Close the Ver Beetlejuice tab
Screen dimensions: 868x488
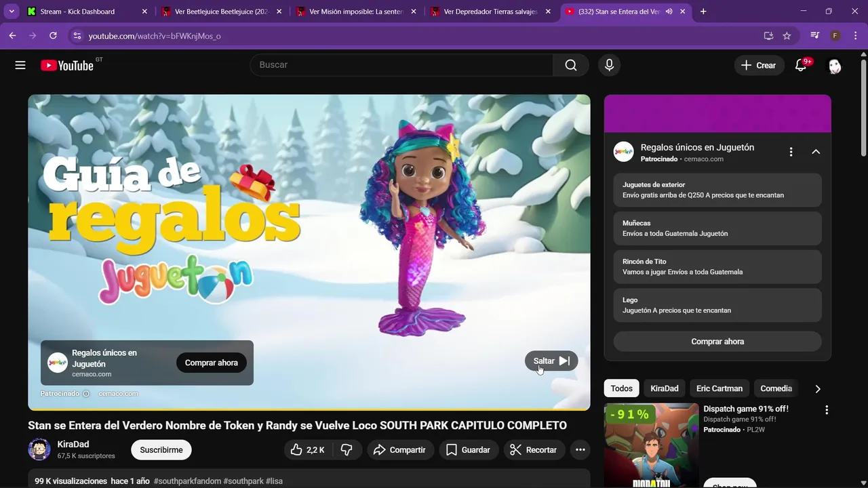(x=279, y=12)
